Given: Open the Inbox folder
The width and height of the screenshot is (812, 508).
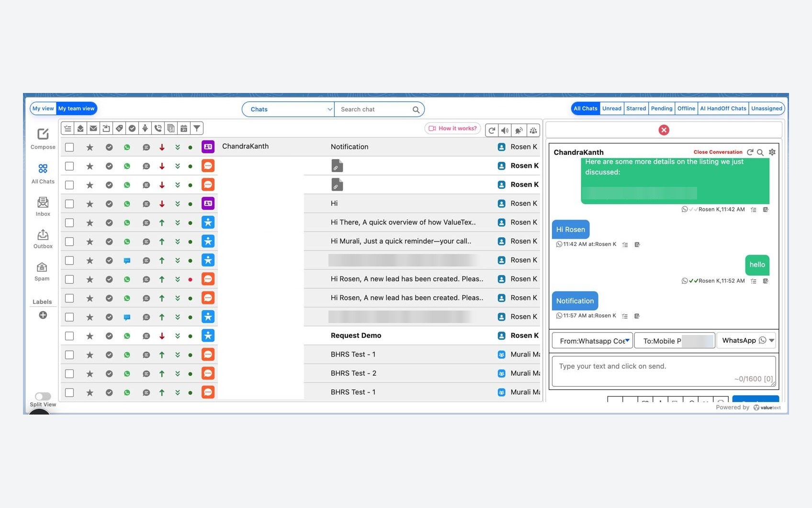Looking at the screenshot, I should pyautogui.click(x=43, y=202).
